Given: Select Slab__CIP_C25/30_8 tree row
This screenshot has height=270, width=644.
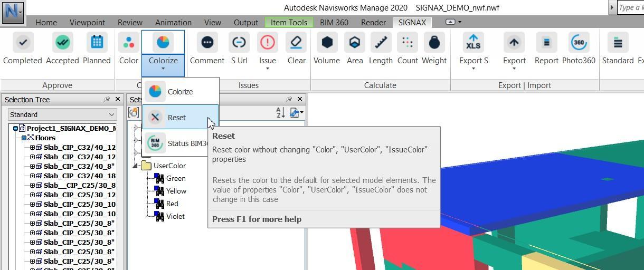Looking at the screenshot, I should 79,185.
